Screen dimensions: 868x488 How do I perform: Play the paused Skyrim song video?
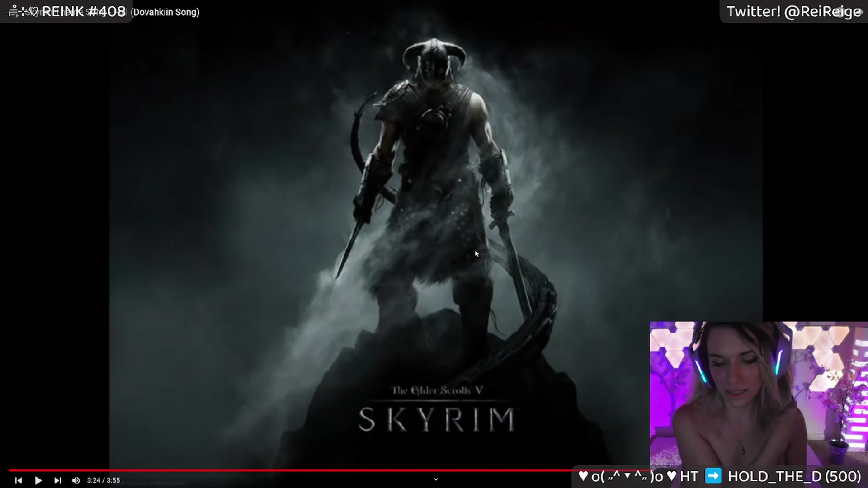click(38, 480)
